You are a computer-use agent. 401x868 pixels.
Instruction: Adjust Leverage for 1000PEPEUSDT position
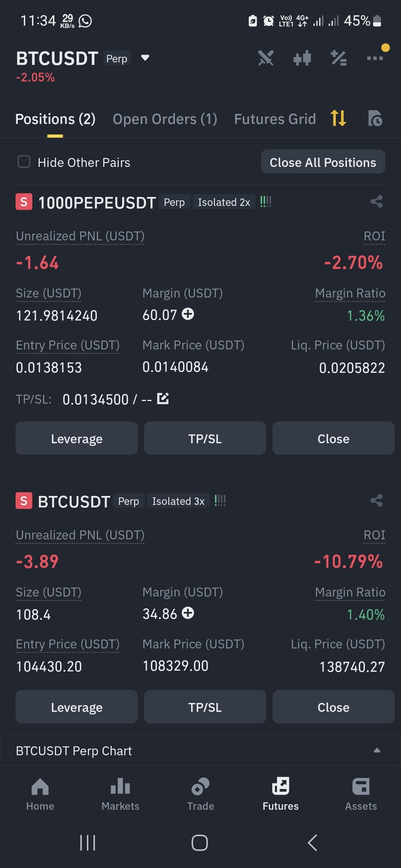[76, 438]
